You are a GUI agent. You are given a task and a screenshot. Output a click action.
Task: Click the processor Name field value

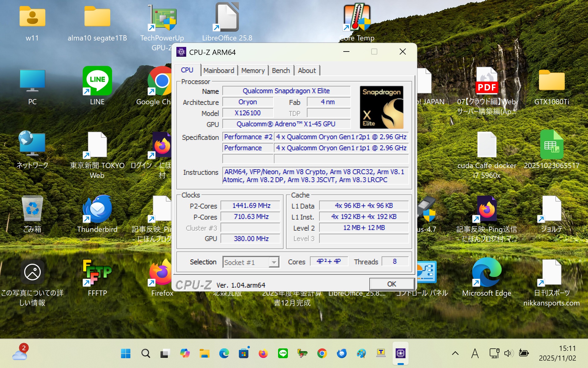286,91
